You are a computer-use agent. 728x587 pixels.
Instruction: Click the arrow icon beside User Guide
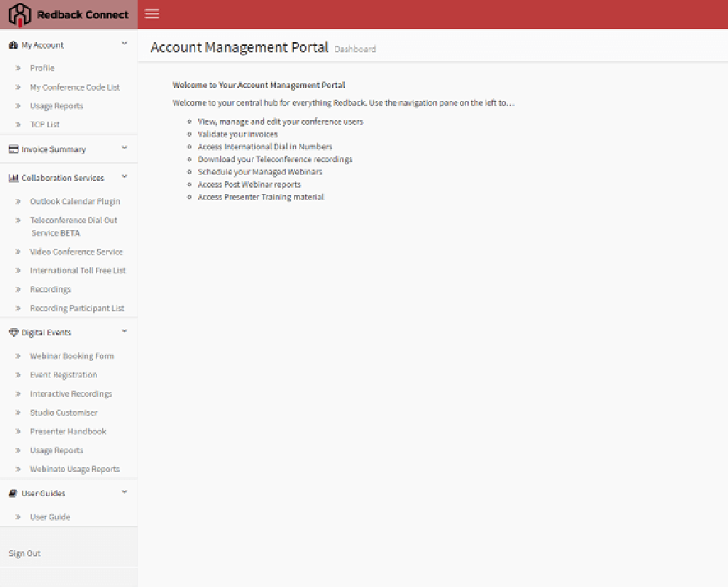click(18, 516)
